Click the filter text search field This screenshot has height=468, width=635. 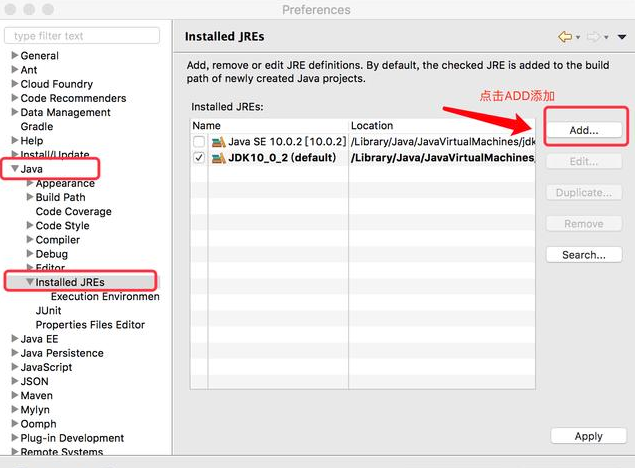(85, 36)
